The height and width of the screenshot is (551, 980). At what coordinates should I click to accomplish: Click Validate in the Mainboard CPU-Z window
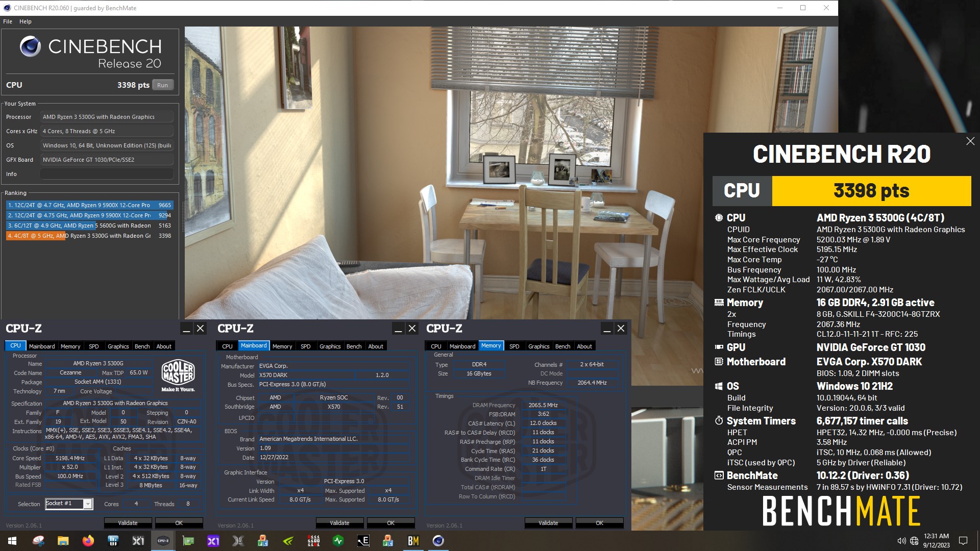click(340, 523)
